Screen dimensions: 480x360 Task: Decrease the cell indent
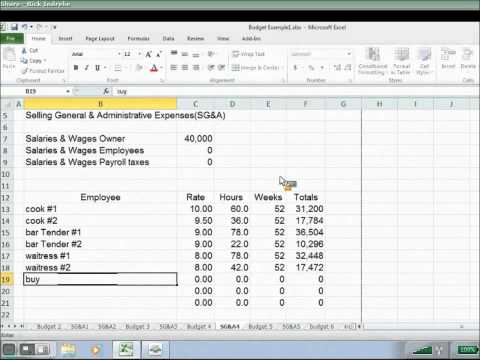[211, 68]
